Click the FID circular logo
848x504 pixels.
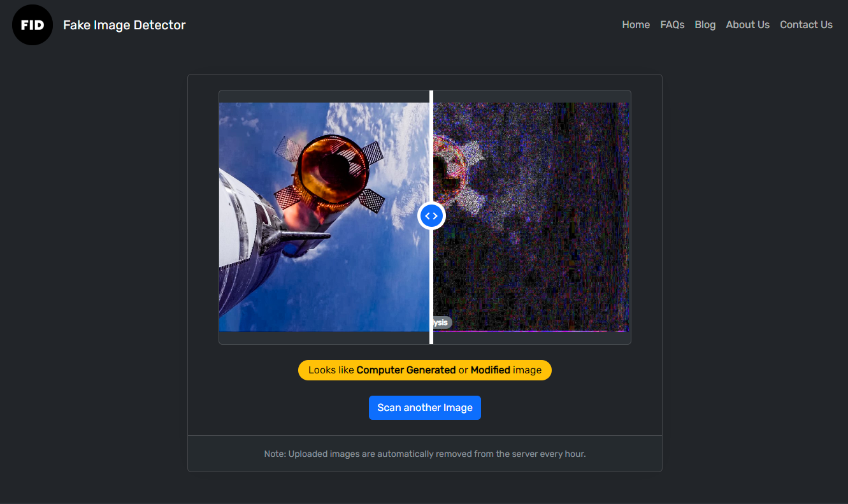(x=32, y=25)
